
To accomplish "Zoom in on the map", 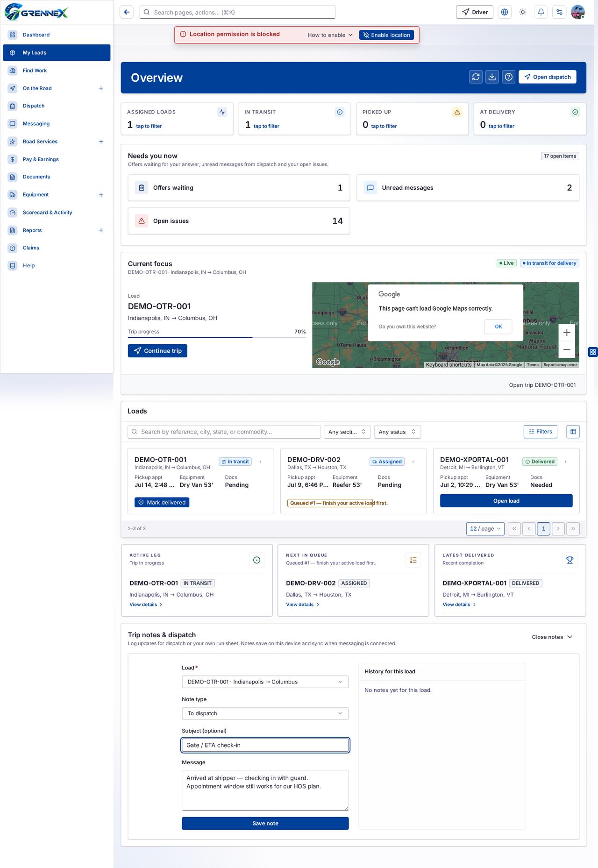I will click(567, 333).
